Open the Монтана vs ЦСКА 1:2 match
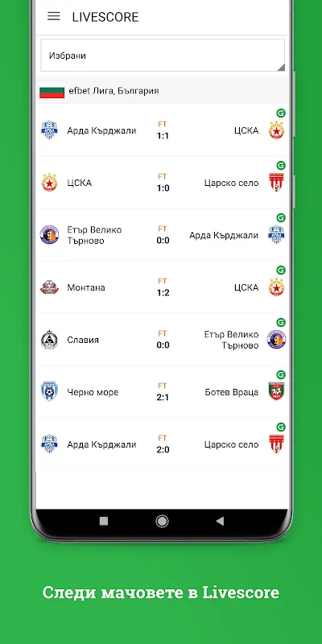This screenshot has height=644, width=322. pyautogui.click(x=163, y=287)
